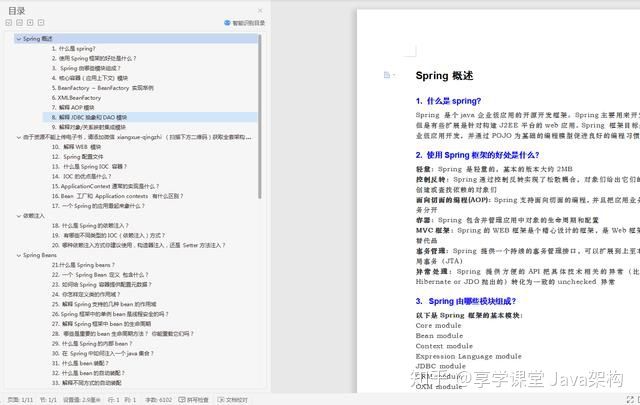The width and height of the screenshot is (640, 405).
Task: Go to '18. 什么是 Spring 的依赖注入' entry
Action: pos(90,226)
